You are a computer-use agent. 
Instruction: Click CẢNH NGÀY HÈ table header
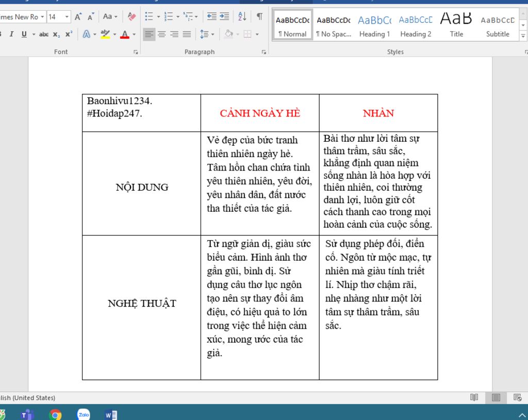point(260,113)
